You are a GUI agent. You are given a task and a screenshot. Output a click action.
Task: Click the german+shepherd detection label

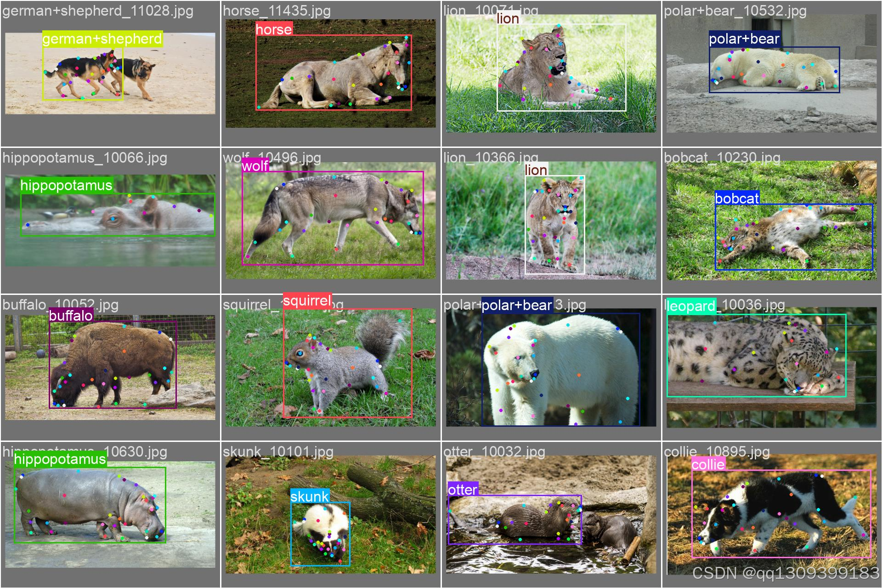pos(102,39)
